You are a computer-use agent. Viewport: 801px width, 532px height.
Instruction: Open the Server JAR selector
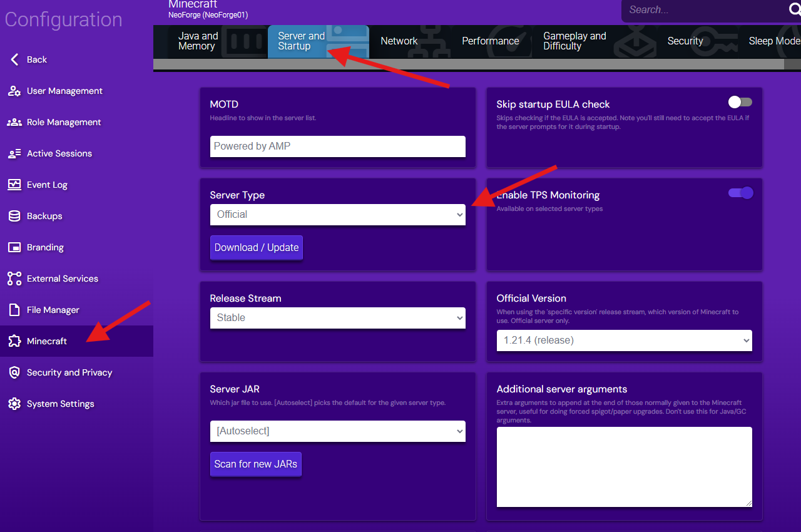coord(338,431)
